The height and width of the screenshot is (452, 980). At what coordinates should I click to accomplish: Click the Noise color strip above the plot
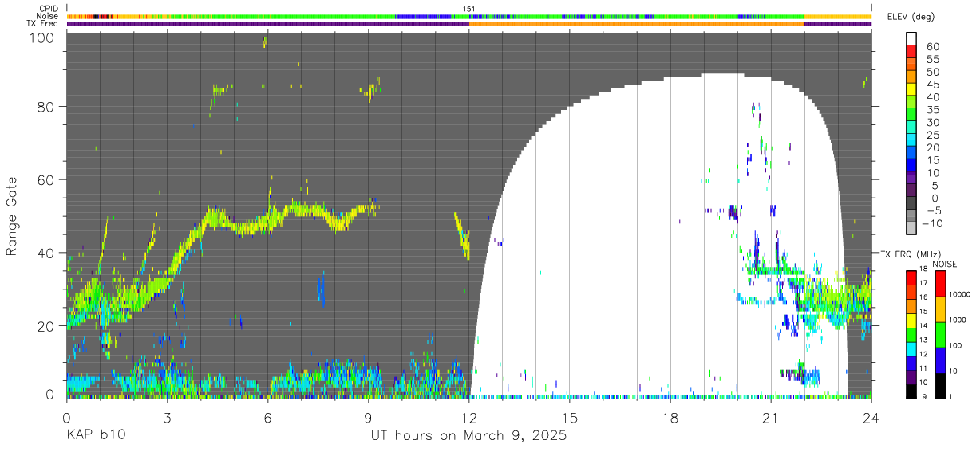coord(469,16)
